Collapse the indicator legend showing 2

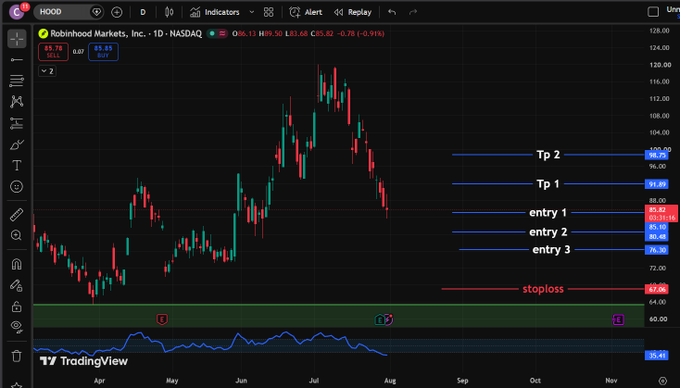[47, 71]
